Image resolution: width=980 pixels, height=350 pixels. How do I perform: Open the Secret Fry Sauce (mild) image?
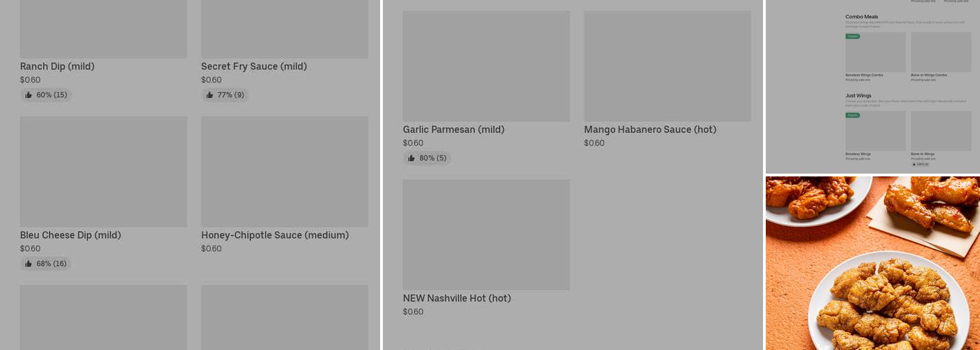tap(284, 29)
